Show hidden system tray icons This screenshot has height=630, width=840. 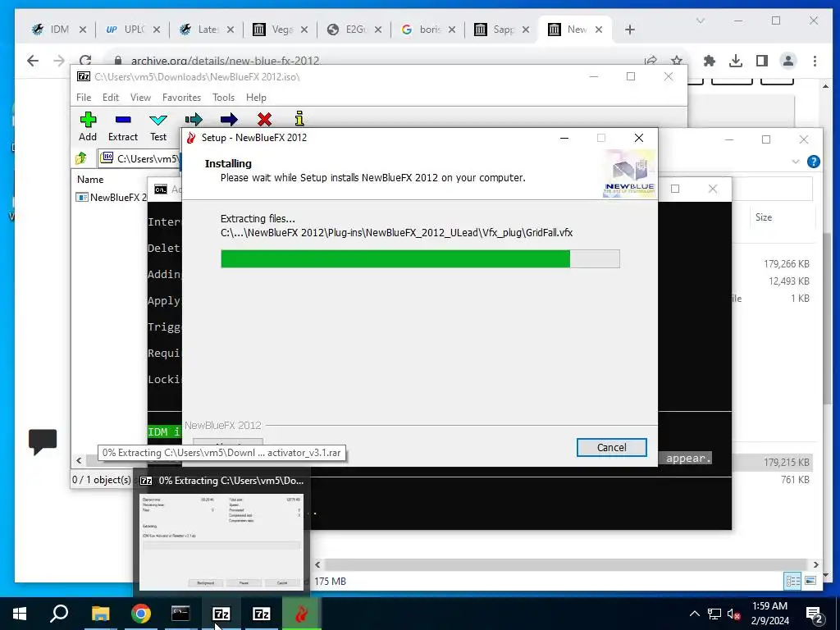pyautogui.click(x=694, y=614)
